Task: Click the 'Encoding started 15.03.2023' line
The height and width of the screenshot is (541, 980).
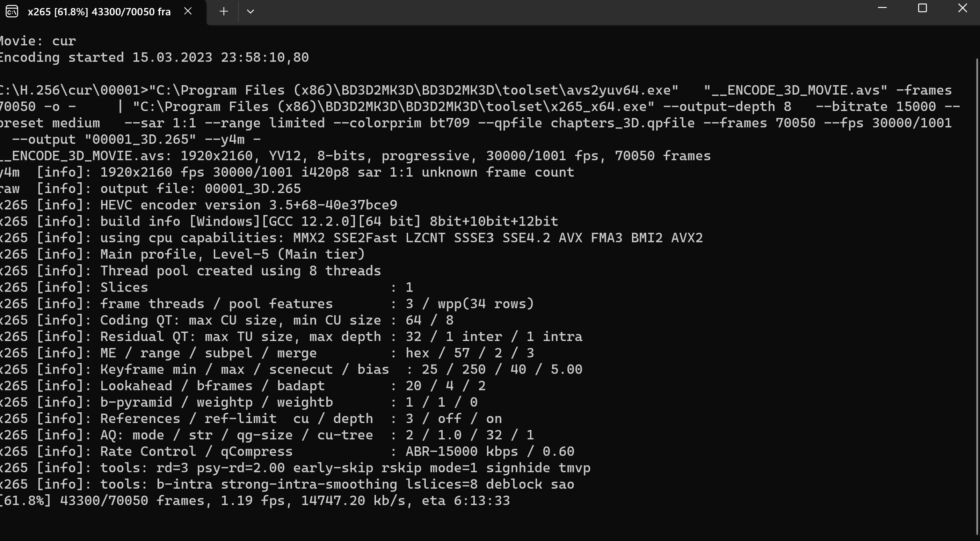Action: 154,57
